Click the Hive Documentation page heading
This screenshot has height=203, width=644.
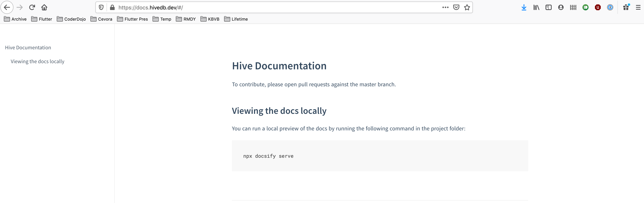coord(279,66)
